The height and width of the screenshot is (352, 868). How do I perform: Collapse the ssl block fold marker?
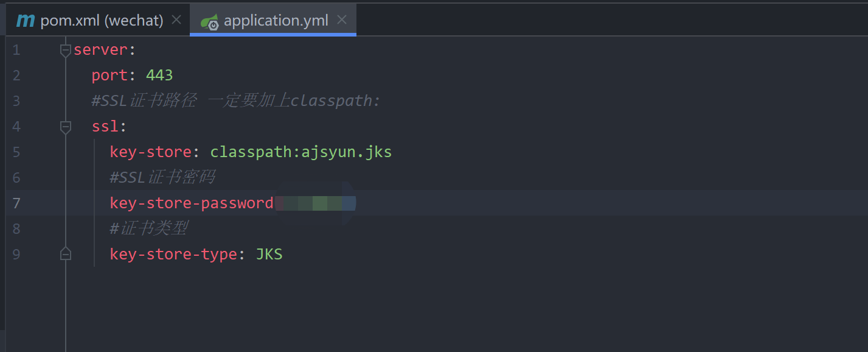[x=66, y=127]
